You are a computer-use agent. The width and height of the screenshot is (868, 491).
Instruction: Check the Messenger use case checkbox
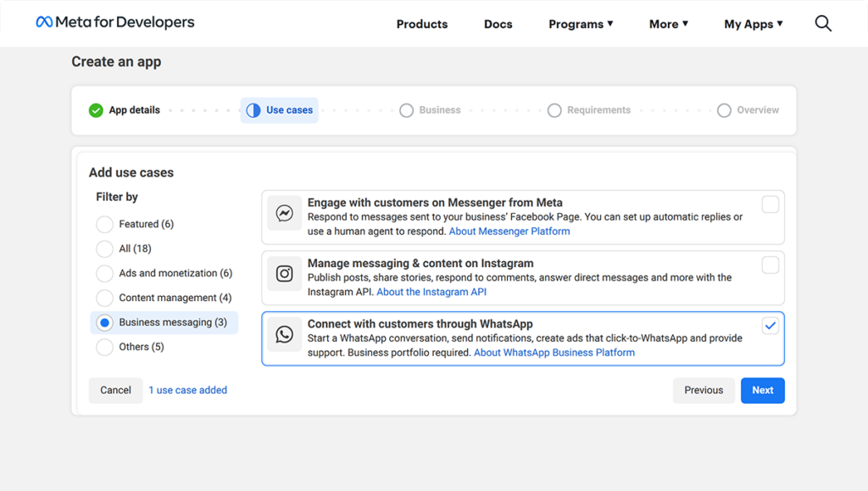770,204
